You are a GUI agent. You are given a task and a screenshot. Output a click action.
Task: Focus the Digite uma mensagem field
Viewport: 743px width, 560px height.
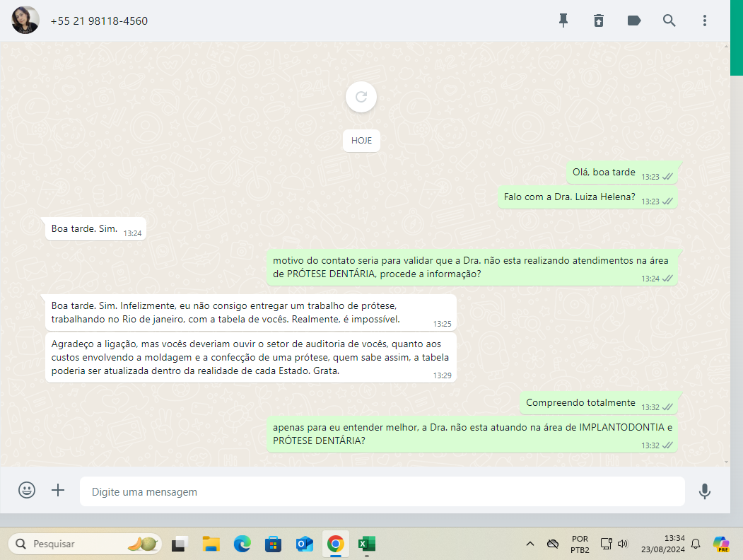[382, 492]
